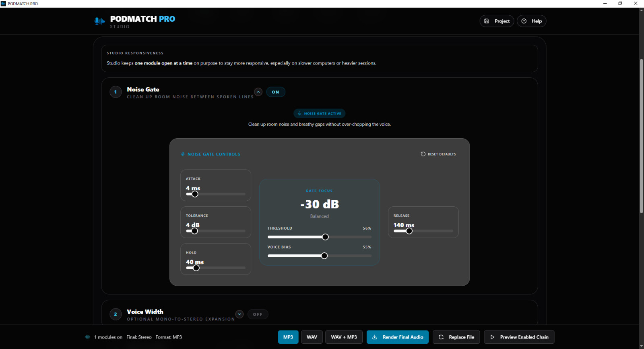Click the Balanced gate focus label
The width and height of the screenshot is (644, 349).
320,216
